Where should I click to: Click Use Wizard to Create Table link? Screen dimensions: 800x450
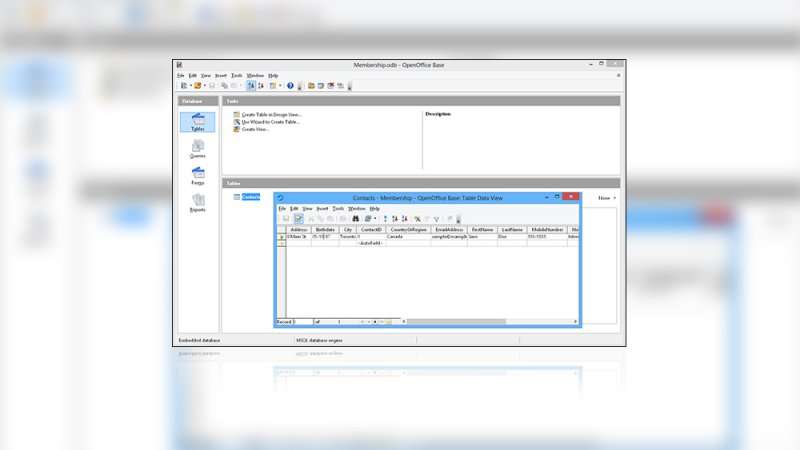pos(270,122)
